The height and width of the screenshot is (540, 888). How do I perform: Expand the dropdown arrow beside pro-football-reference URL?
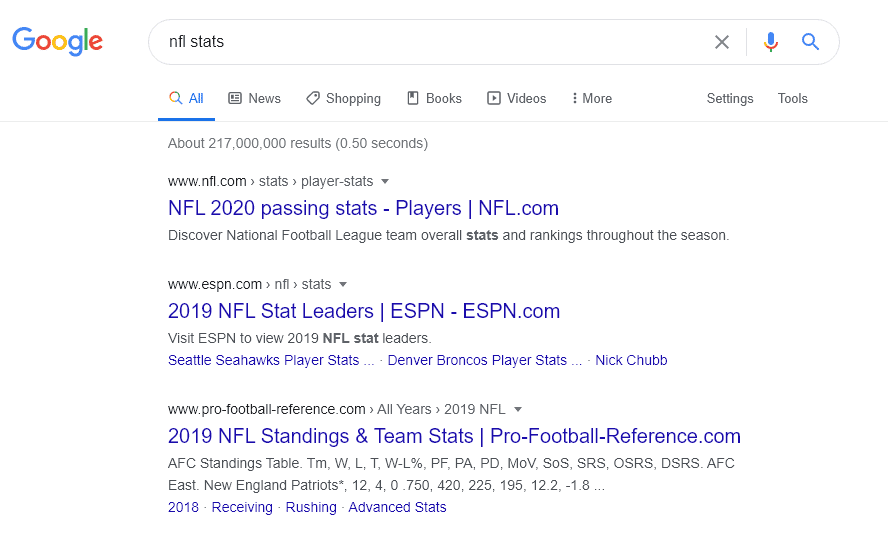(518, 410)
